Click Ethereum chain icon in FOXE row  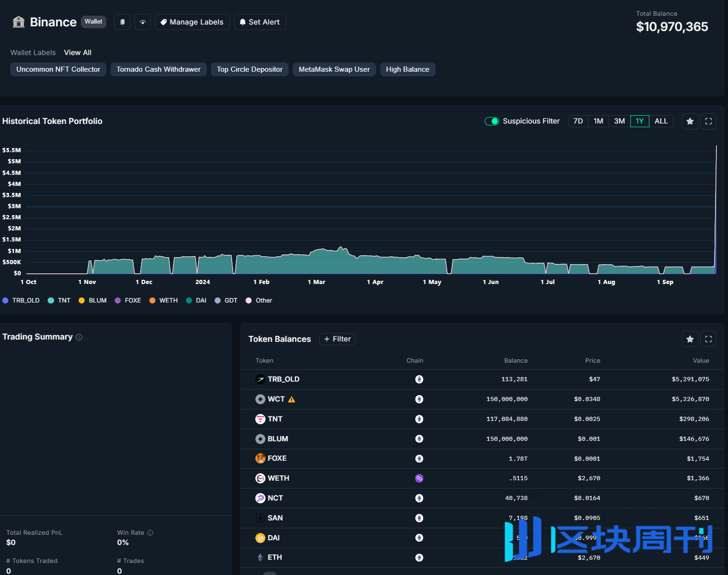coord(419,458)
